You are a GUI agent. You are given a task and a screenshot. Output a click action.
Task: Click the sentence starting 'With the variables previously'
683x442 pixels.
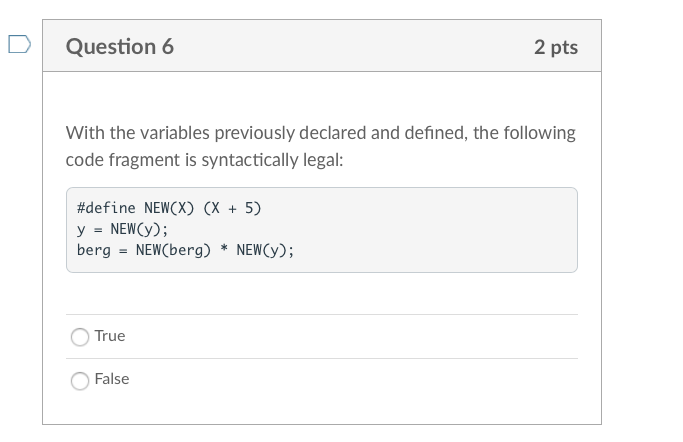[321, 146]
